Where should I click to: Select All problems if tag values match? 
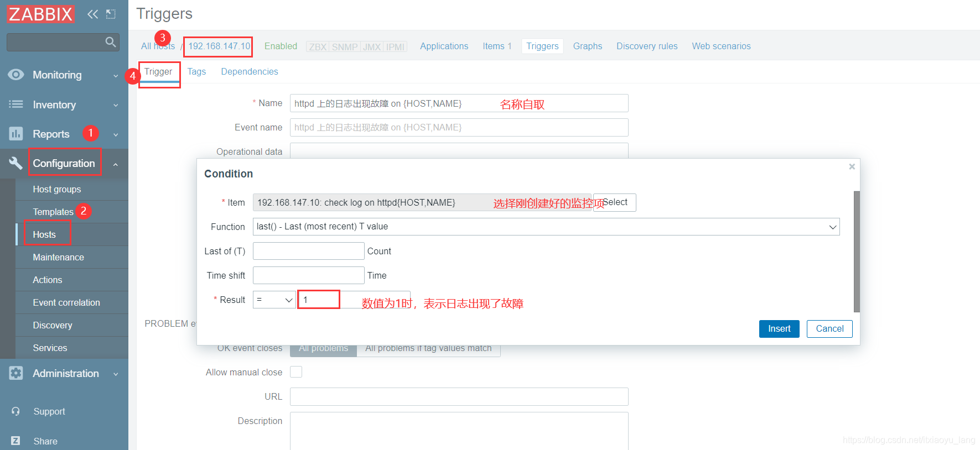coord(428,348)
